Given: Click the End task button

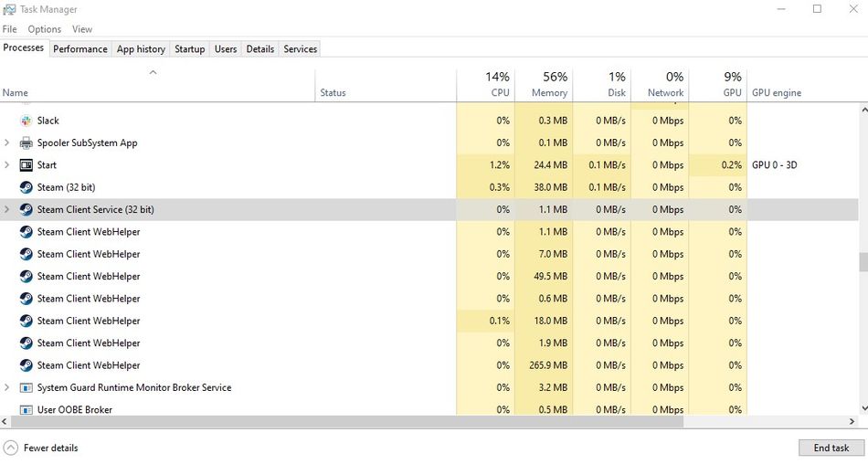Looking at the screenshot, I should (x=831, y=448).
